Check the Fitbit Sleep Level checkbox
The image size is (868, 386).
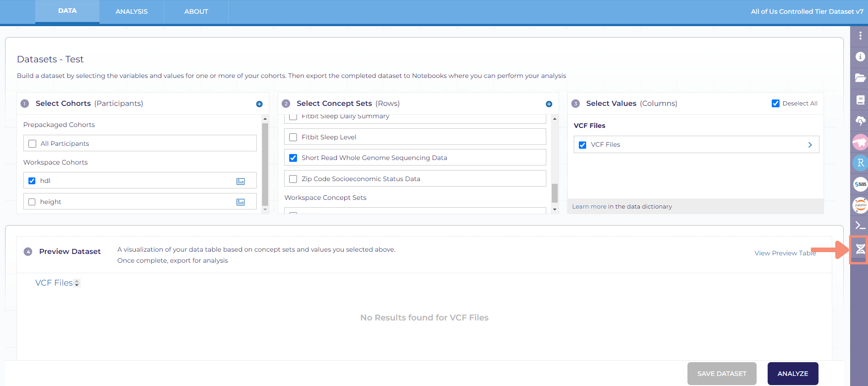click(293, 137)
